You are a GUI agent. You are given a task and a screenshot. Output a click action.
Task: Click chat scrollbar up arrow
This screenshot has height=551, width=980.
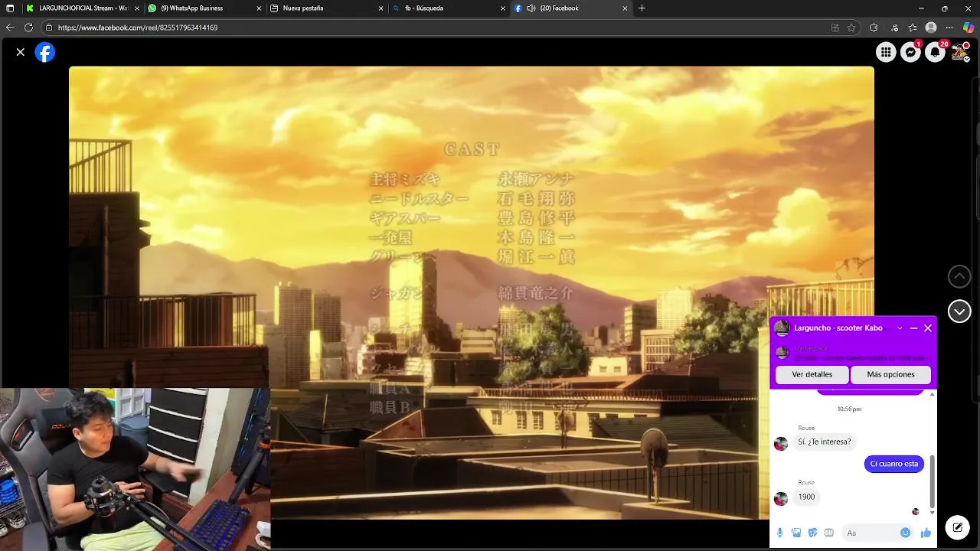(933, 393)
